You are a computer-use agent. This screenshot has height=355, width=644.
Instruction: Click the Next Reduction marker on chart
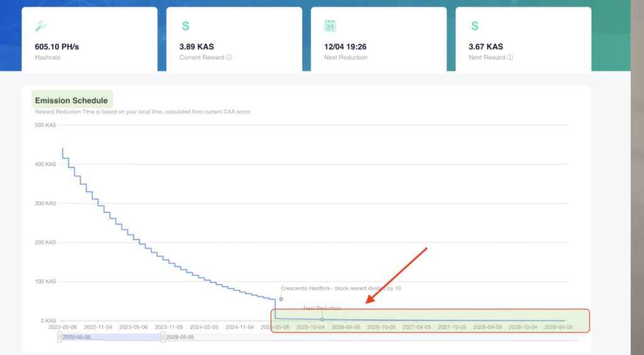coord(323,319)
